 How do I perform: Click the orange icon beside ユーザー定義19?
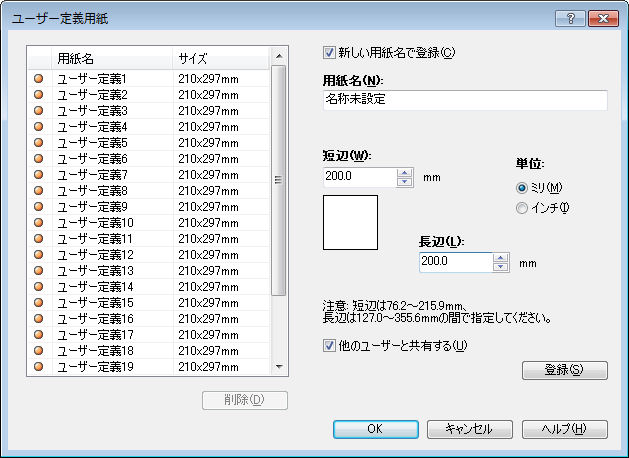40,366
